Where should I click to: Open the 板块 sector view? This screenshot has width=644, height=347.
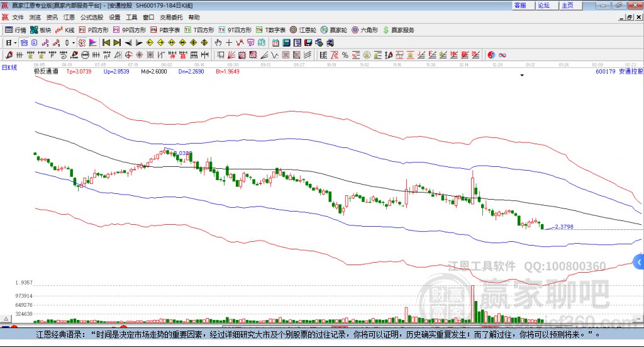(x=40, y=30)
